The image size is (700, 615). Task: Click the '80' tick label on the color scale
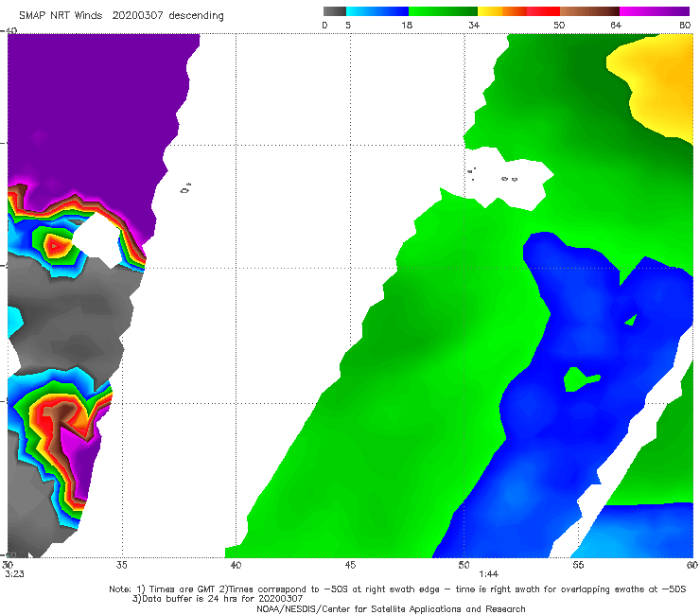685,26
